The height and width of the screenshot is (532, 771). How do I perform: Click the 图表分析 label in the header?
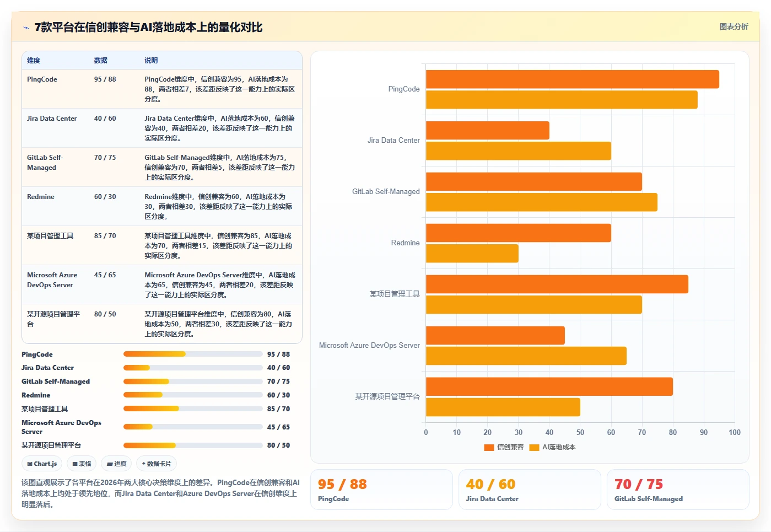click(x=734, y=26)
